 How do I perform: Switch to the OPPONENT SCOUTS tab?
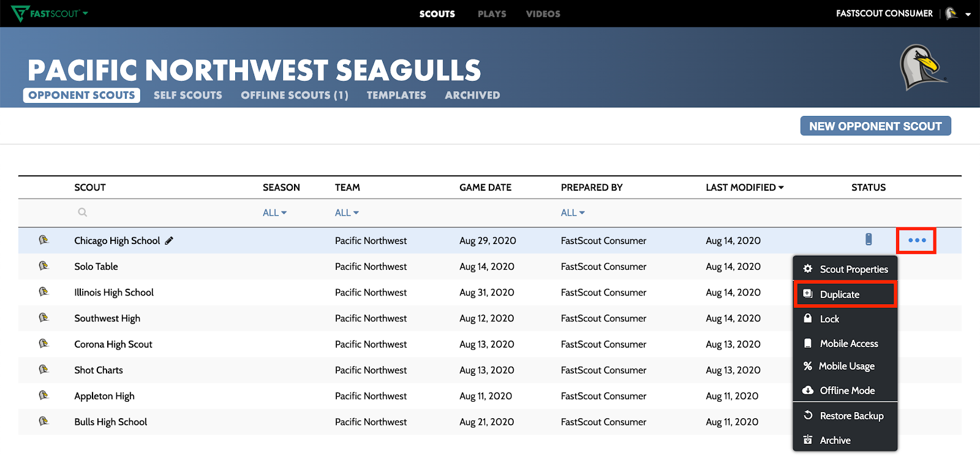(x=81, y=95)
